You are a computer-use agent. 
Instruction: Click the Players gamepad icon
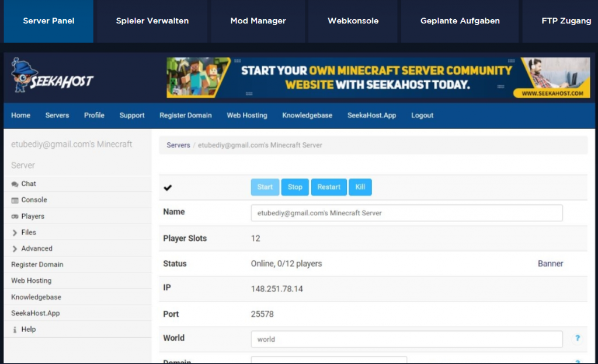(15, 216)
